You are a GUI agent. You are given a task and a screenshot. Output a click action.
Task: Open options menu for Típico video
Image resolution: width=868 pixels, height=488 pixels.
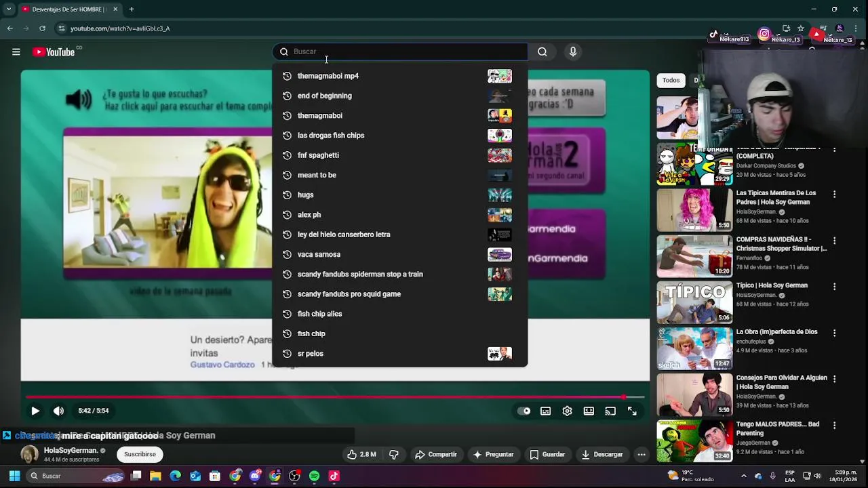[x=835, y=287]
